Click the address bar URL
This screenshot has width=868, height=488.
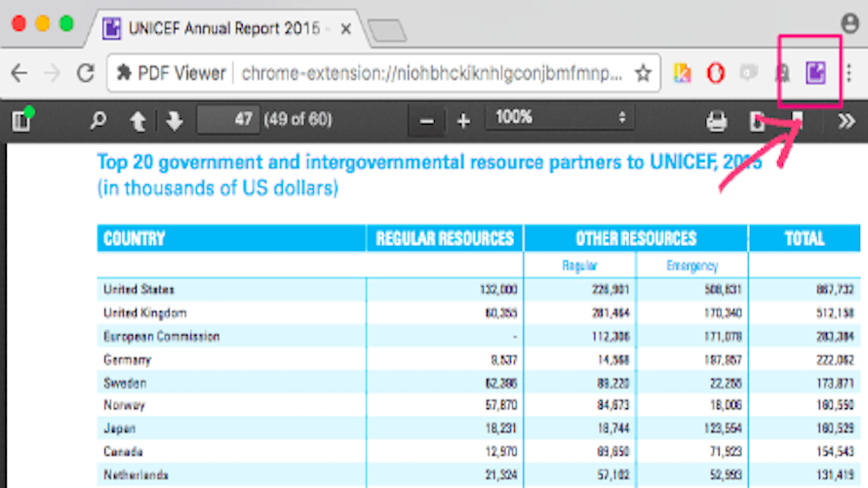click(431, 73)
